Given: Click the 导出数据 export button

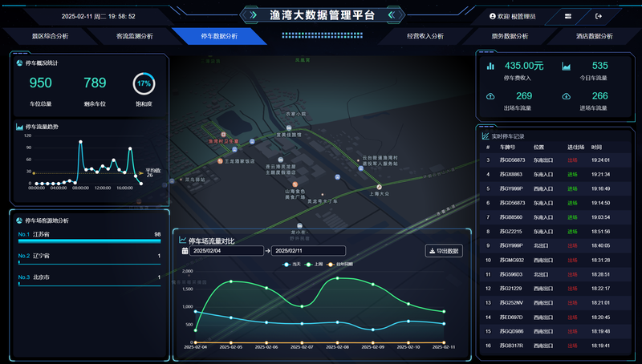Looking at the screenshot, I should click(x=444, y=251).
